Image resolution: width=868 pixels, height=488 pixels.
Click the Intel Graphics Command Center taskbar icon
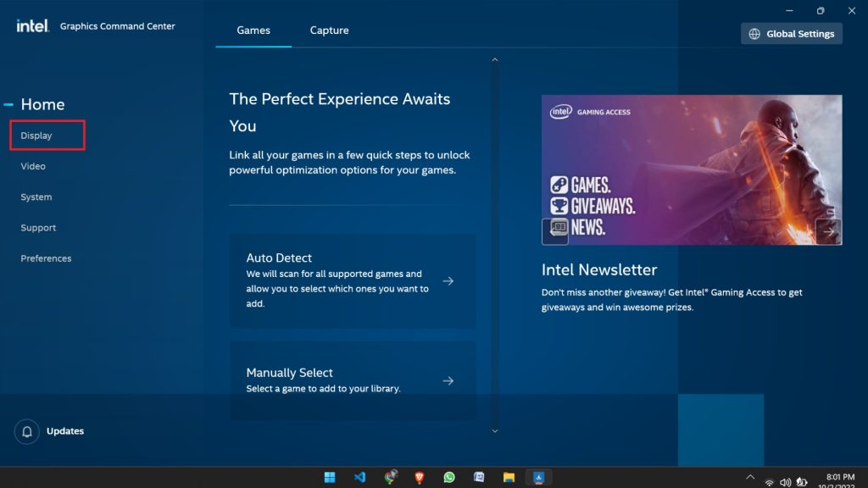[x=538, y=478]
